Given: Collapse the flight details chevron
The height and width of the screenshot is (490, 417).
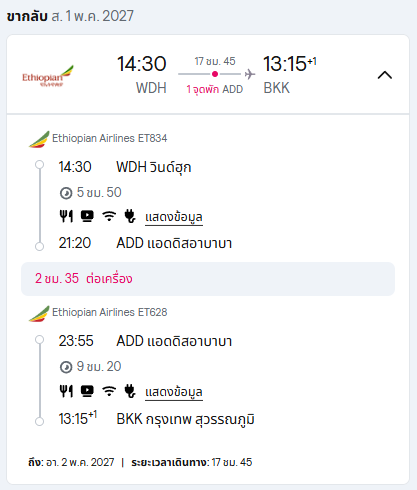Looking at the screenshot, I should point(385,75).
